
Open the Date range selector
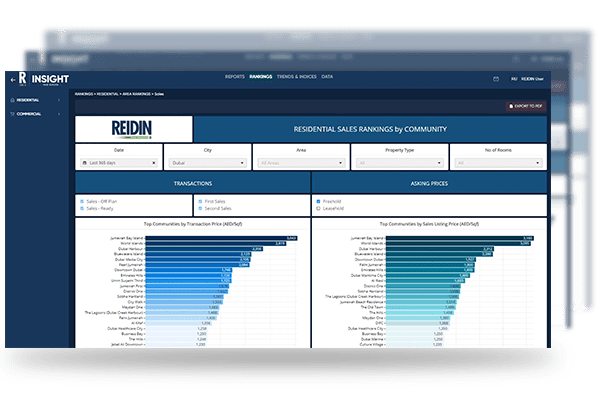[119, 163]
